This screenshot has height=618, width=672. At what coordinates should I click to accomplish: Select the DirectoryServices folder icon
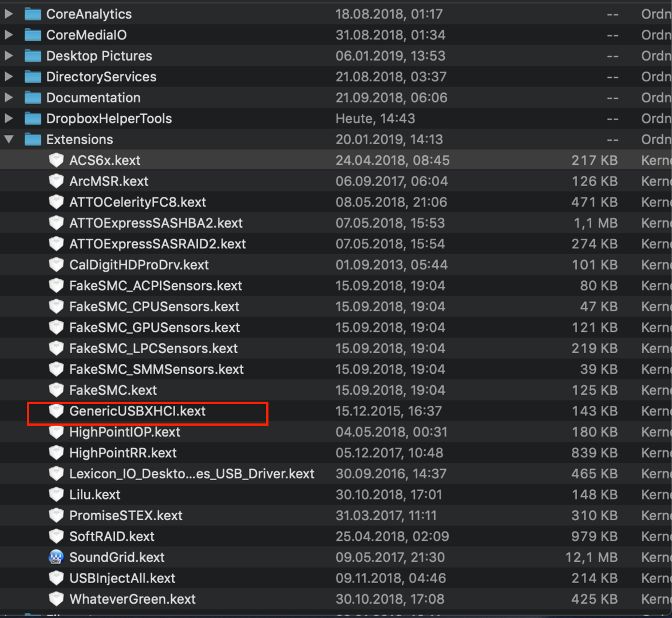tap(33, 77)
